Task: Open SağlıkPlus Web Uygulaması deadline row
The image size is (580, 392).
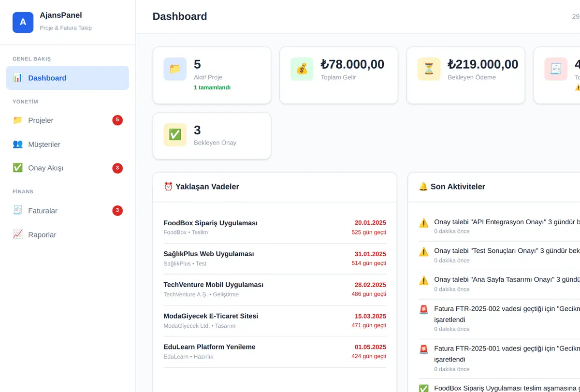Action: click(275, 259)
